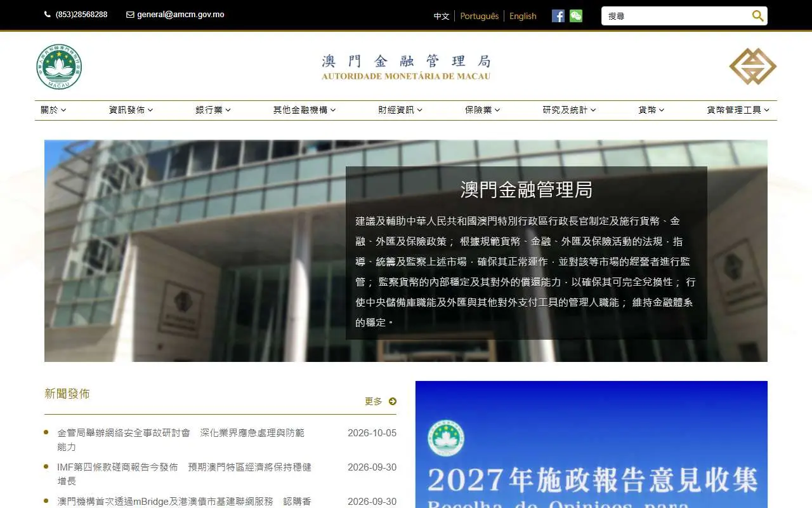Screen dimensions: 812x508
Task: Switch language to Português
Action: pyautogui.click(x=480, y=16)
